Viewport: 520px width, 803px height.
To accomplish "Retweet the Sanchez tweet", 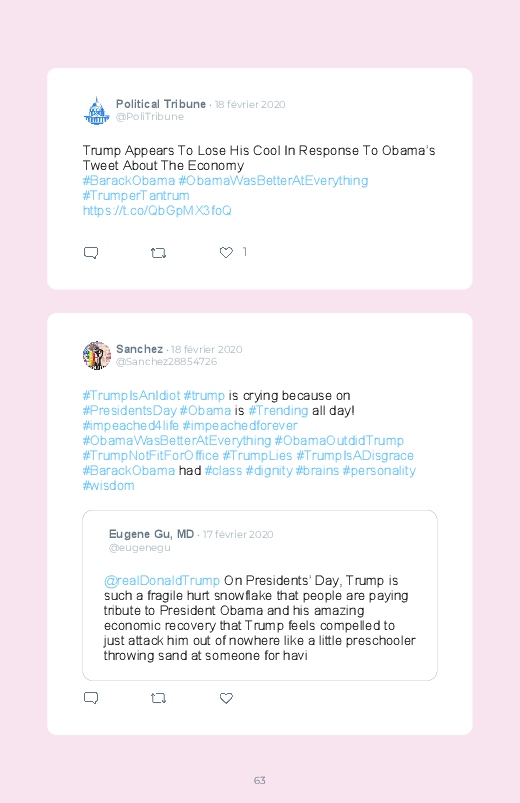I will [x=158, y=698].
